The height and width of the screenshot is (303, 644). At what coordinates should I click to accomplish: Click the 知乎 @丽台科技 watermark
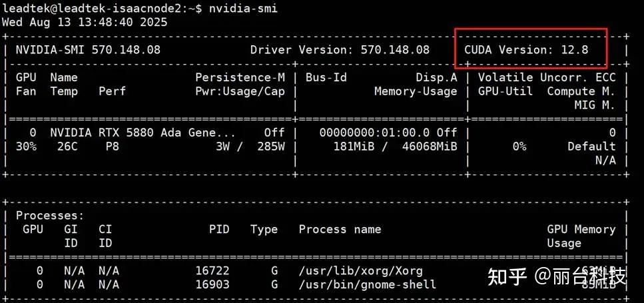[557, 276]
